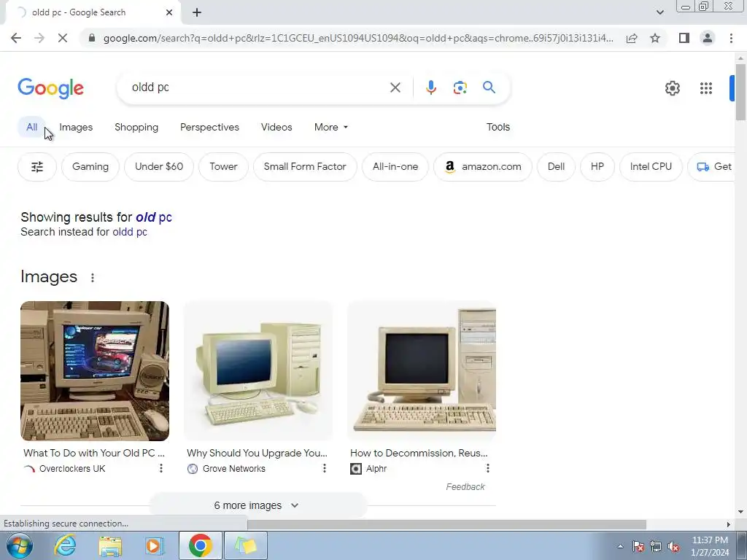This screenshot has width=747, height=560.
Task: Switch to the All results tab
Action: coord(32,127)
